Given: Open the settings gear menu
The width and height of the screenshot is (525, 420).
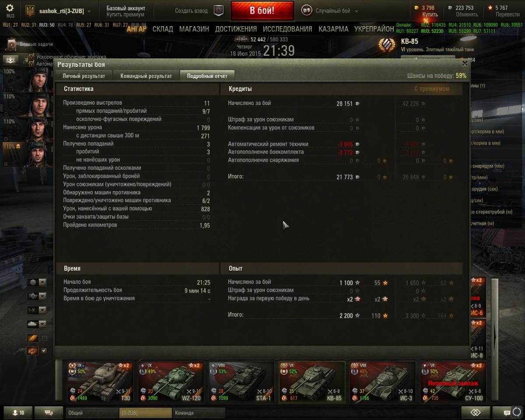Looking at the screenshot, I should [10, 8].
